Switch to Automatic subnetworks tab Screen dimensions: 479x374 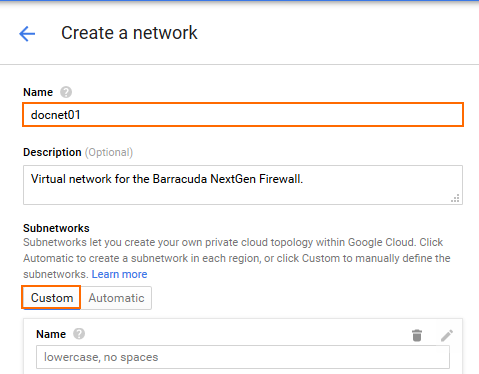116,298
